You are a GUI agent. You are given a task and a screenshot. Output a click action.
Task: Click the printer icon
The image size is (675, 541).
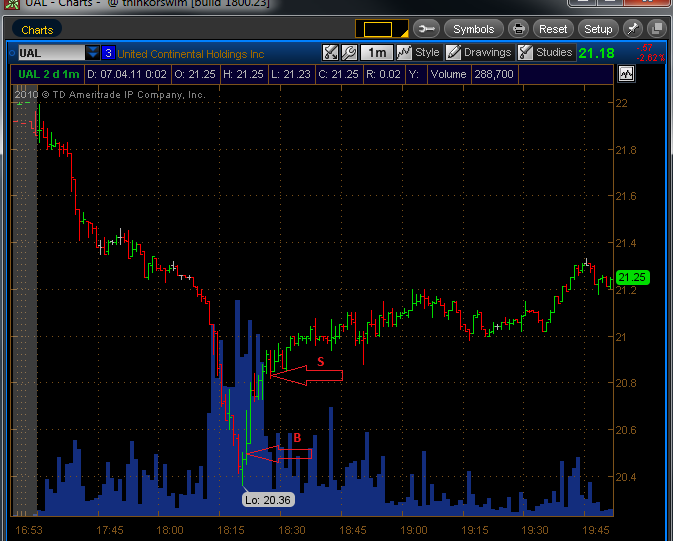pos(518,29)
